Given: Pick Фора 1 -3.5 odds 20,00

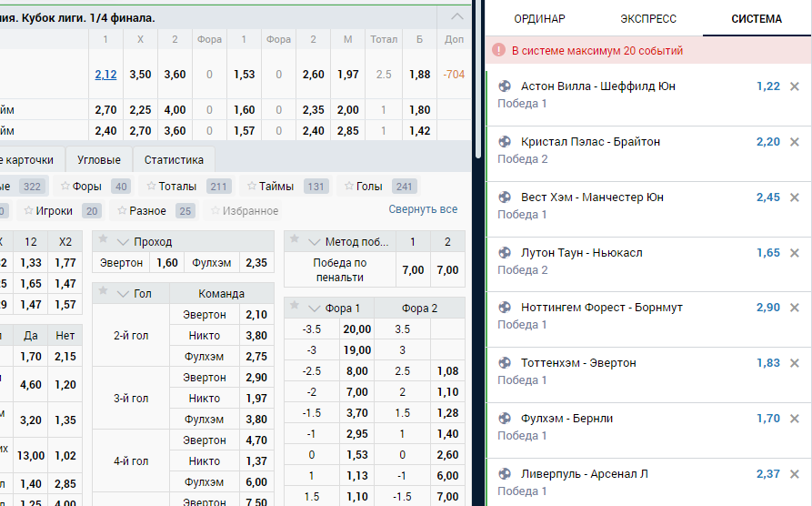Looking at the screenshot, I should click(356, 329).
